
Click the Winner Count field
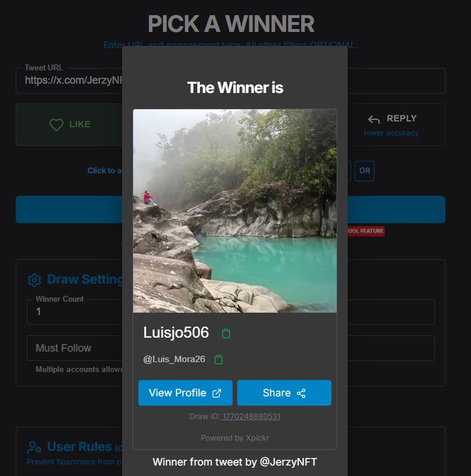(x=230, y=312)
